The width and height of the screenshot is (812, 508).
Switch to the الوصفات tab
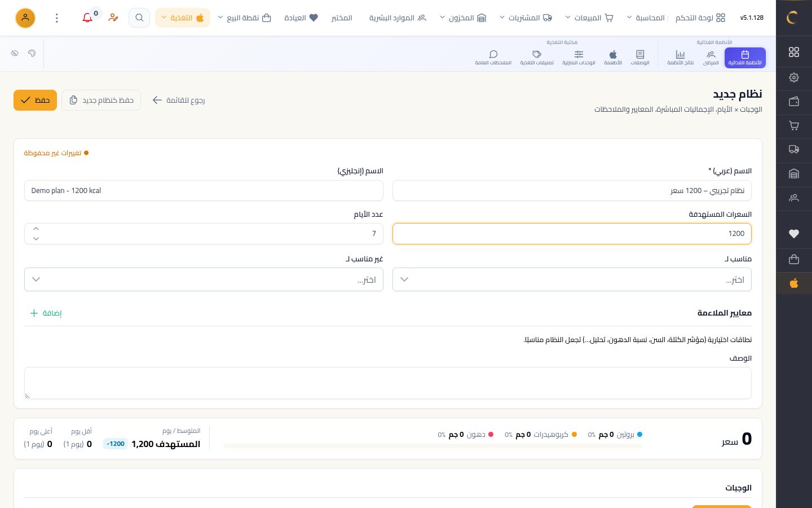640,58
